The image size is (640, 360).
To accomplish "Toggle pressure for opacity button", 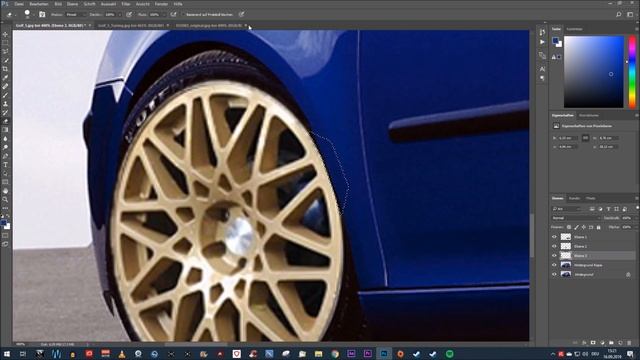I will tap(129, 14).
